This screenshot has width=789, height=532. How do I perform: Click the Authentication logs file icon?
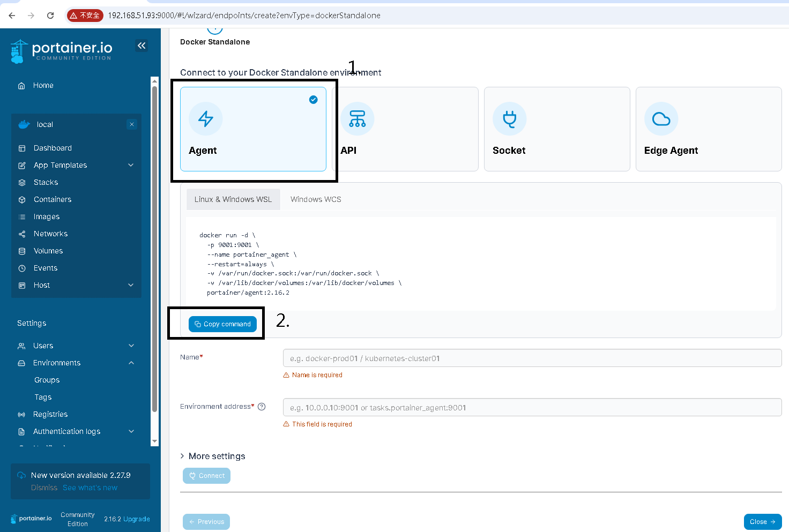click(21, 432)
